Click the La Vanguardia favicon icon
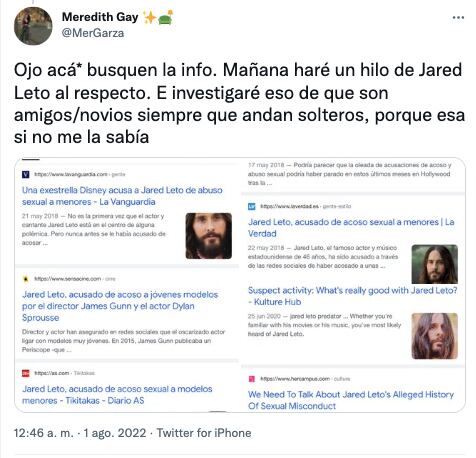 pyautogui.click(x=26, y=174)
